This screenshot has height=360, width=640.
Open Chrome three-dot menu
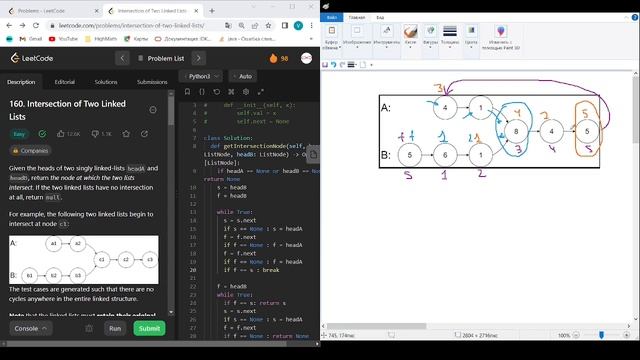click(311, 25)
